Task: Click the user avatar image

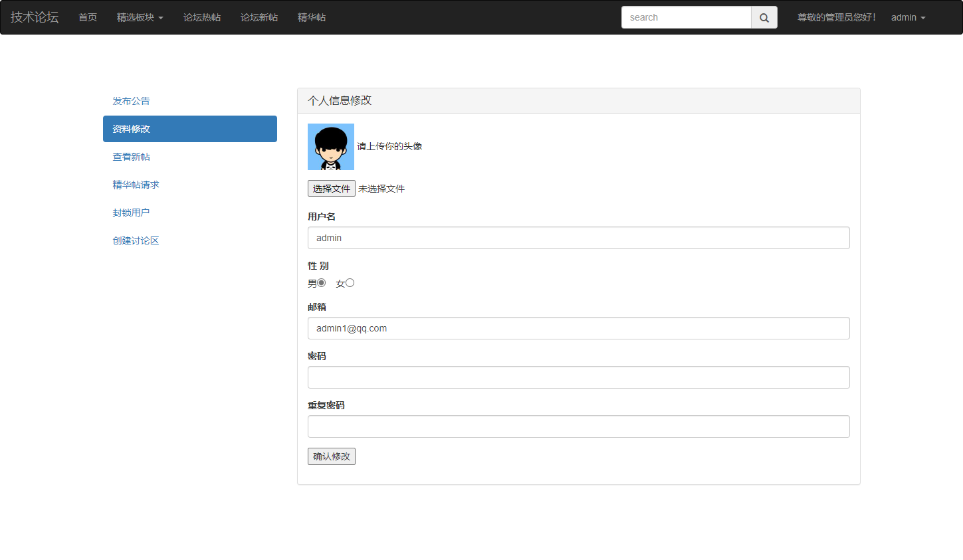Action: point(330,147)
